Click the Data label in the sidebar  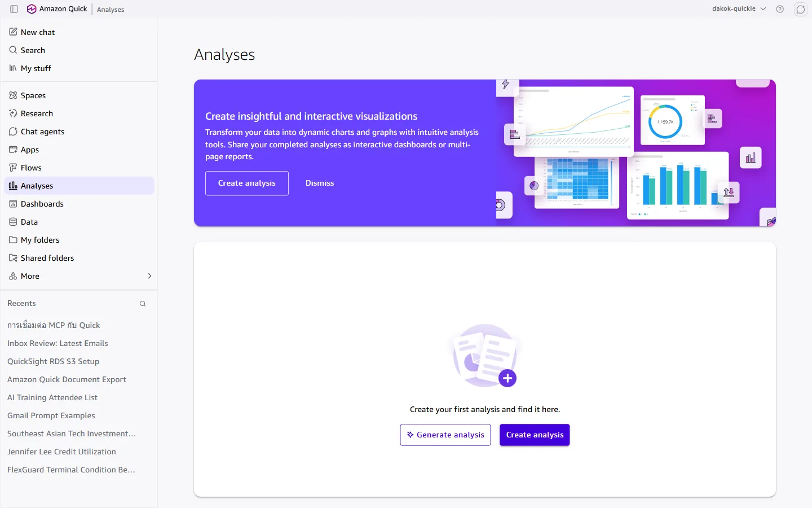click(x=29, y=222)
